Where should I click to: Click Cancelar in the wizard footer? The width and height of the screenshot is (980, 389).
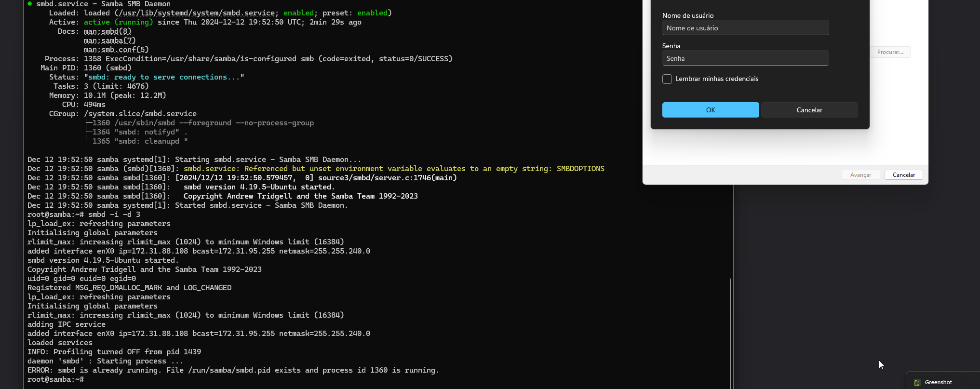[x=903, y=175]
